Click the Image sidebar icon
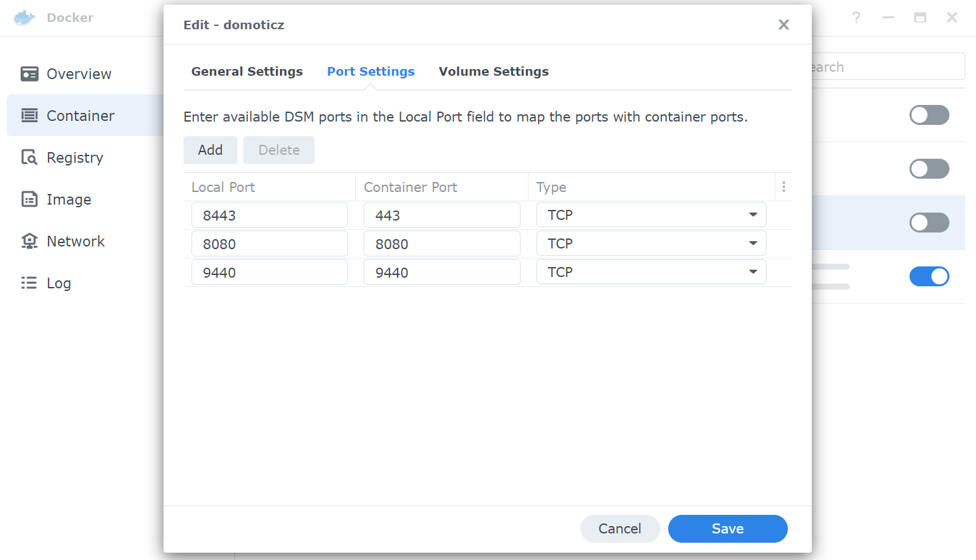Viewport: 976px width, 560px height. click(29, 199)
